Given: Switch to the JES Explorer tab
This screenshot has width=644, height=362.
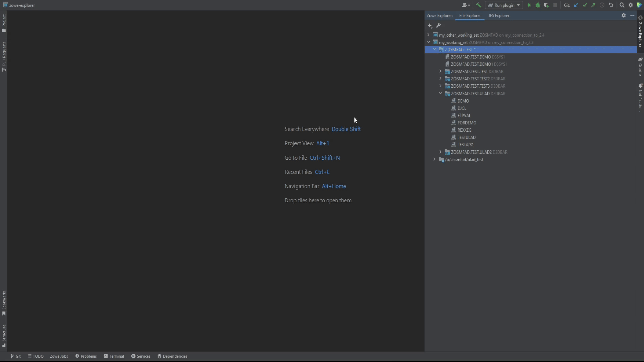Looking at the screenshot, I should (499, 16).
